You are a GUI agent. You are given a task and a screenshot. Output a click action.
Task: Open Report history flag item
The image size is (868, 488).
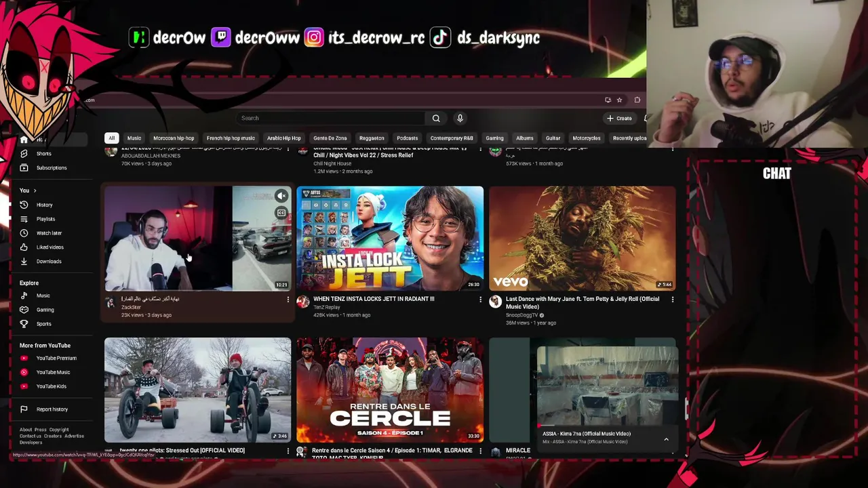point(52,409)
